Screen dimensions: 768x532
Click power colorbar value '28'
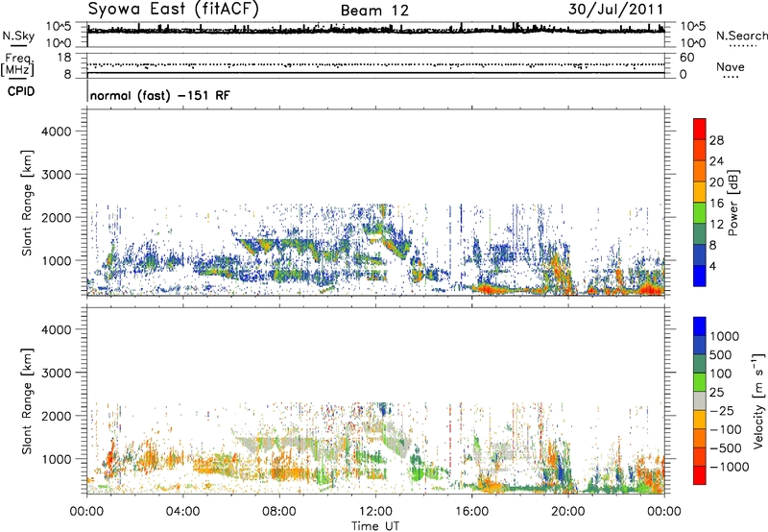coord(716,140)
